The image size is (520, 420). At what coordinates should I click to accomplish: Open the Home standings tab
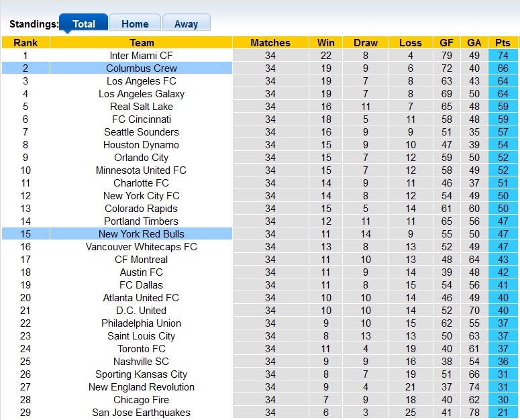pos(135,23)
